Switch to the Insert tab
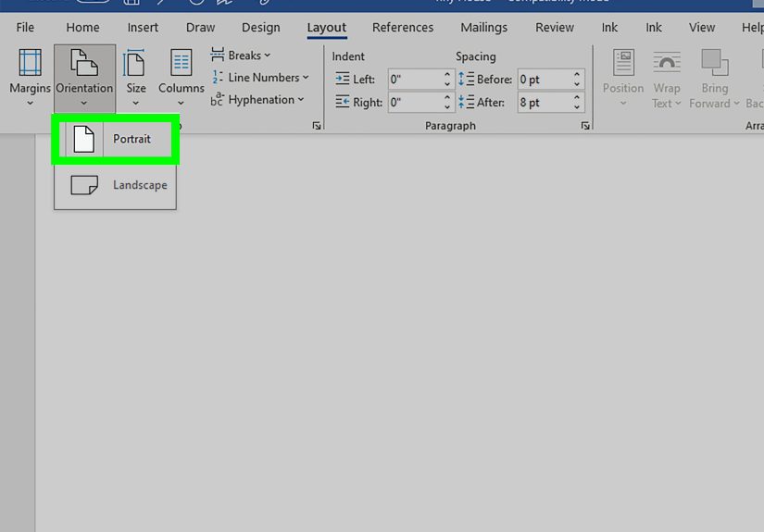Image resolution: width=764 pixels, height=532 pixels. coord(143,27)
